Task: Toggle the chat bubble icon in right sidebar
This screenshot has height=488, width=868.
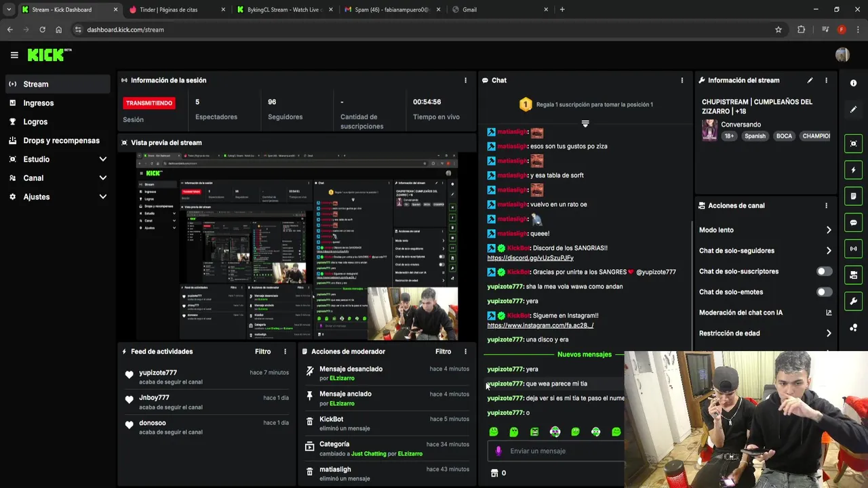Action: 853,222
